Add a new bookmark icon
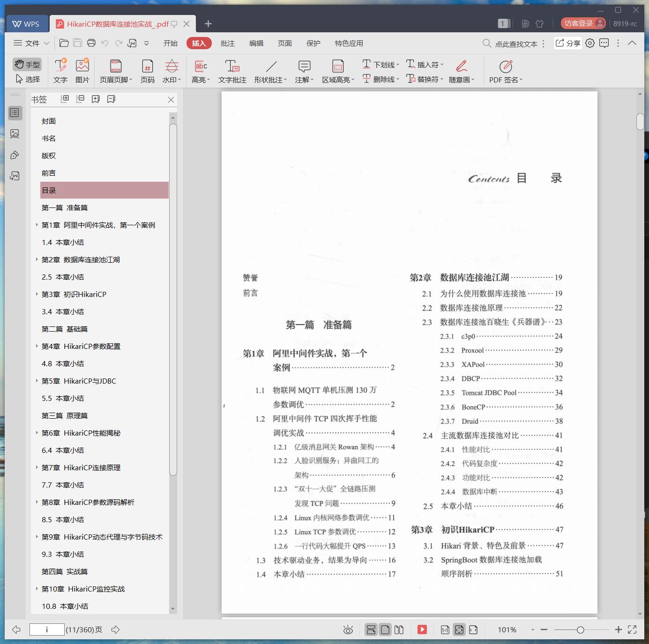The height and width of the screenshot is (644, 649). (96, 99)
